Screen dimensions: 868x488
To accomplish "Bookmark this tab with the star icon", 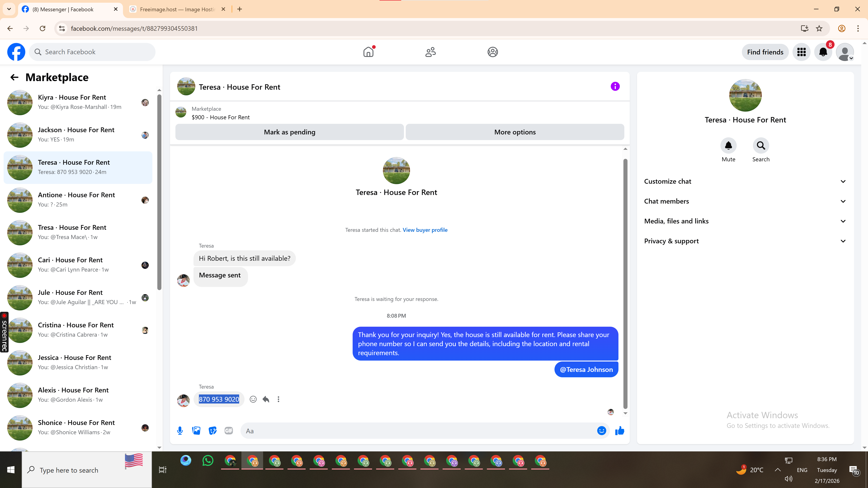I will pos(819,29).
